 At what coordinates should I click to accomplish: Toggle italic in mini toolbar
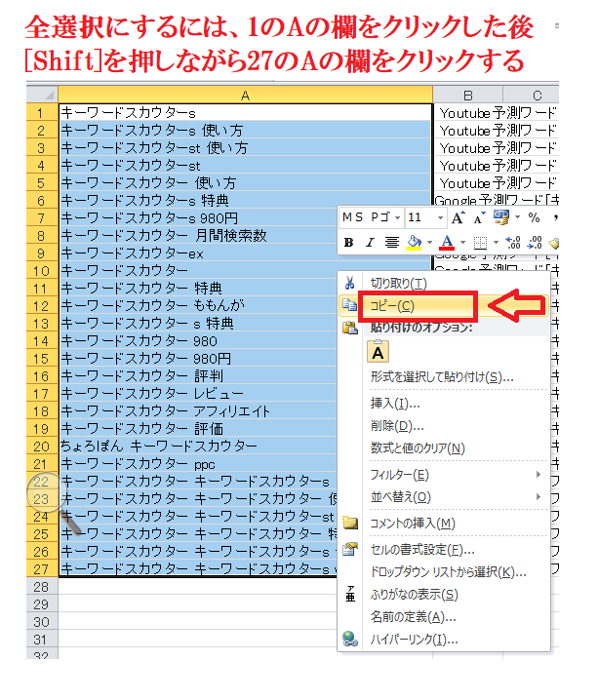tap(370, 243)
